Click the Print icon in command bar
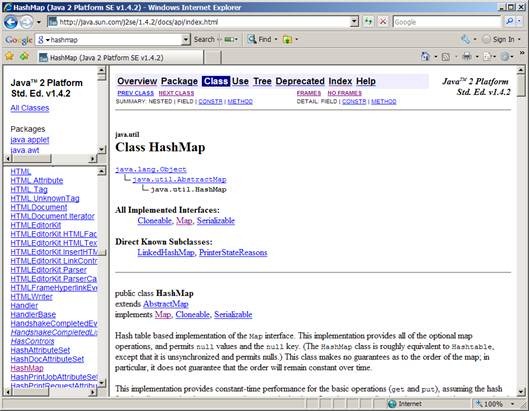 (467, 57)
